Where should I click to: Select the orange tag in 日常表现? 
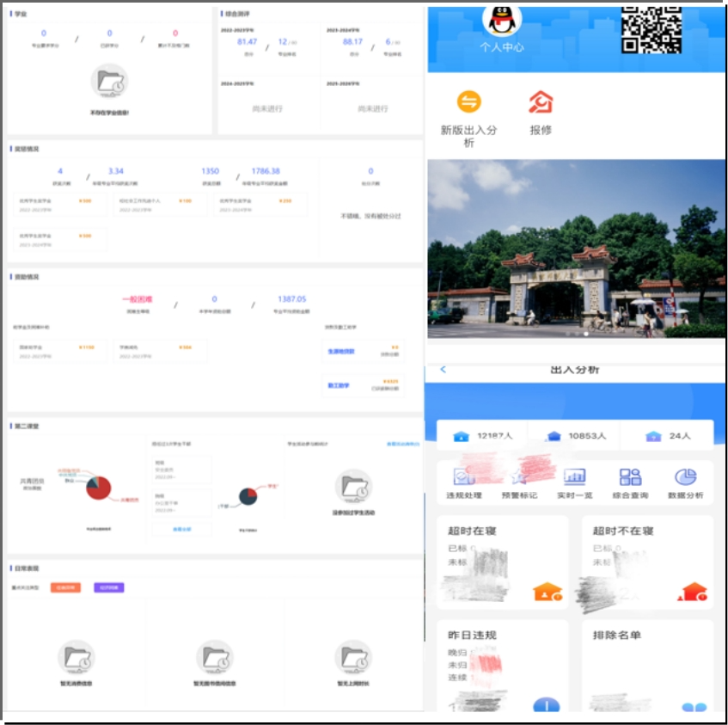tap(65, 587)
